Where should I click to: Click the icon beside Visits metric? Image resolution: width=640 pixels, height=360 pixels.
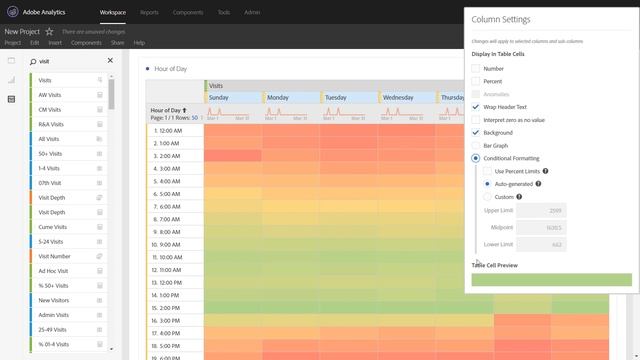(x=100, y=80)
